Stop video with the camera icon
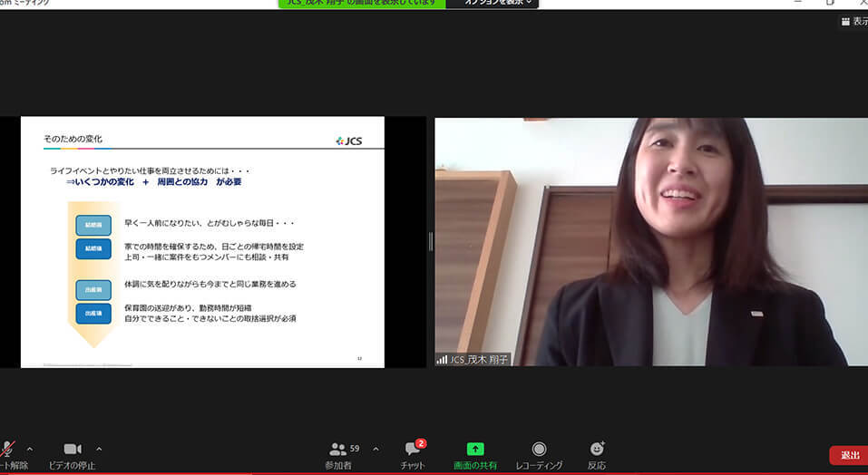868x475 pixels. click(73, 450)
